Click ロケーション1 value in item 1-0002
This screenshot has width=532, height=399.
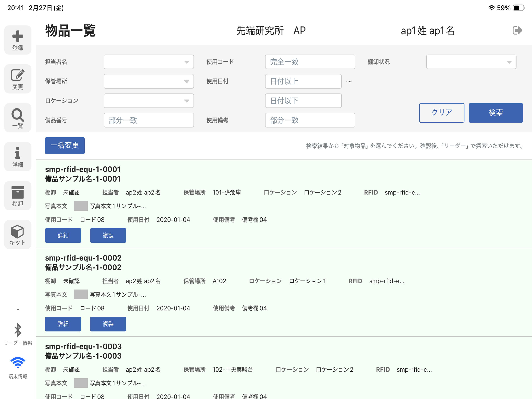(x=307, y=281)
